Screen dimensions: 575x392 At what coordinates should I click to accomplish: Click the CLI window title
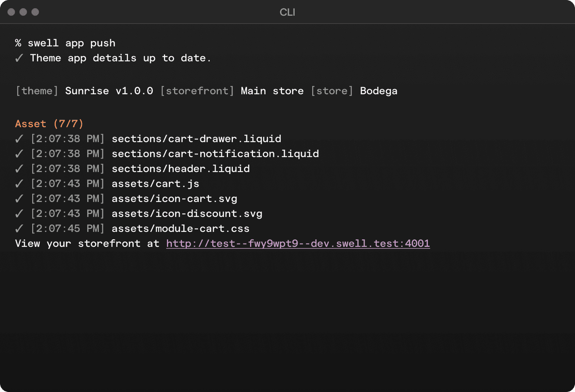pyautogui.click(x=287, y=12)
